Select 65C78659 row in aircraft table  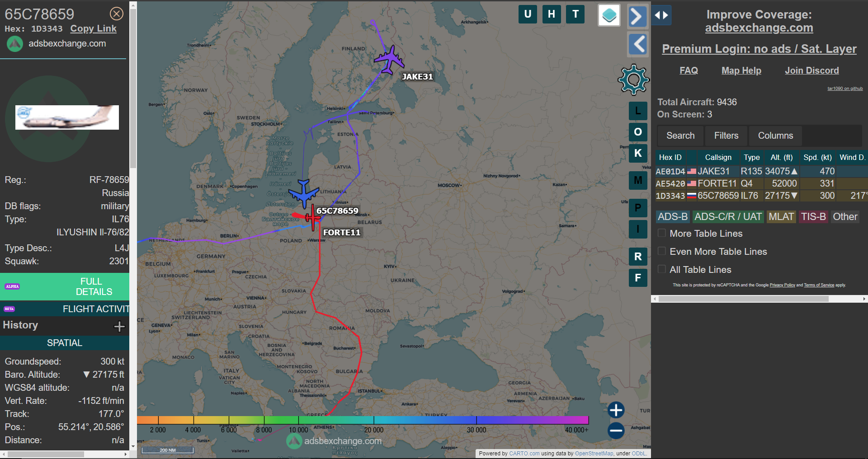[x=761, y=196]
